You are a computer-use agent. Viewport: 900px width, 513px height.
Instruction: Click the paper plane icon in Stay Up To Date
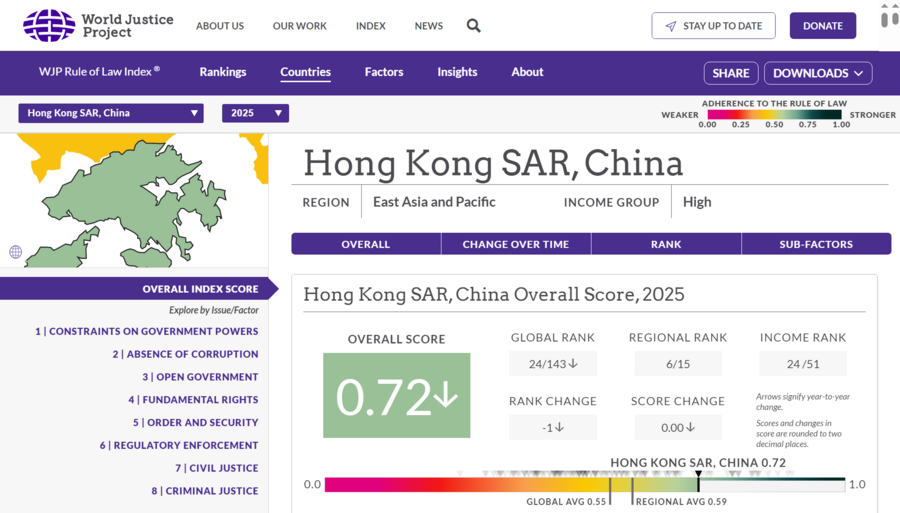coord(670,26)
